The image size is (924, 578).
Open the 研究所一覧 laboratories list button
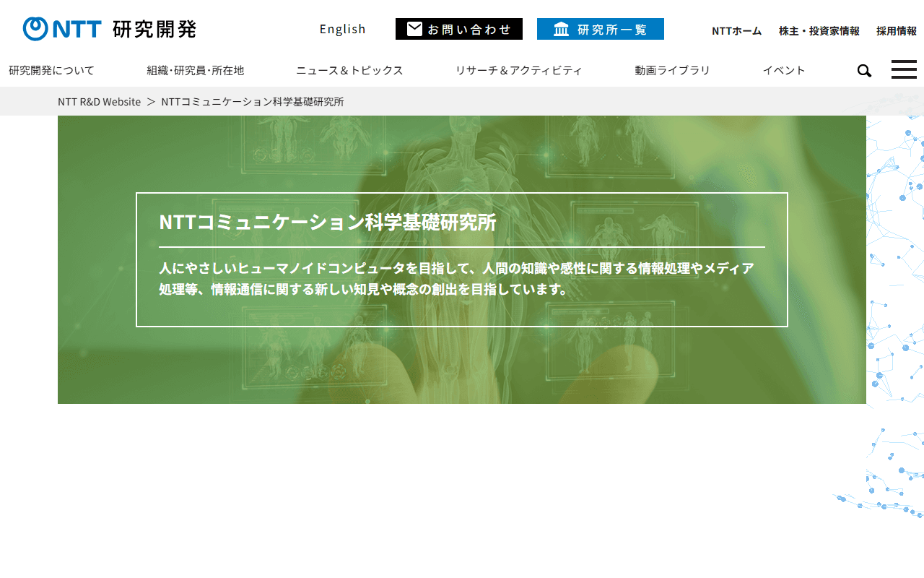pyautogui.click(x=601, y=29)
